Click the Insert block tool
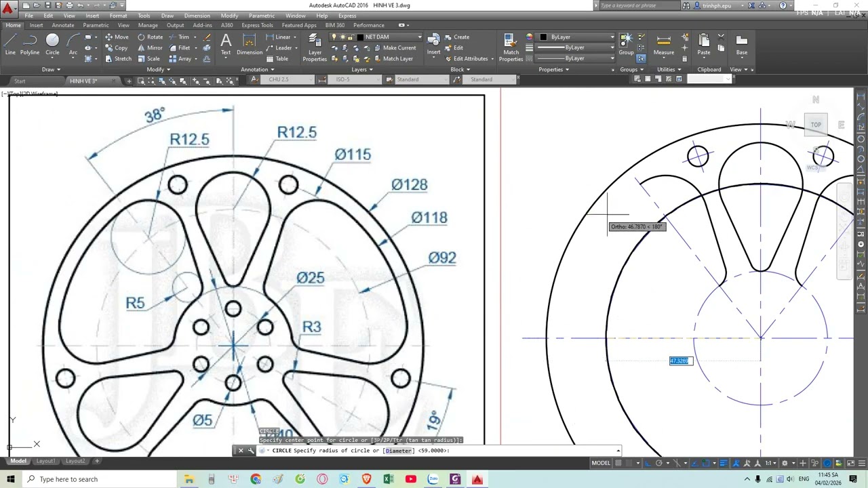The height and width of the screenshot is (488, 868). (x=433, y=43)
